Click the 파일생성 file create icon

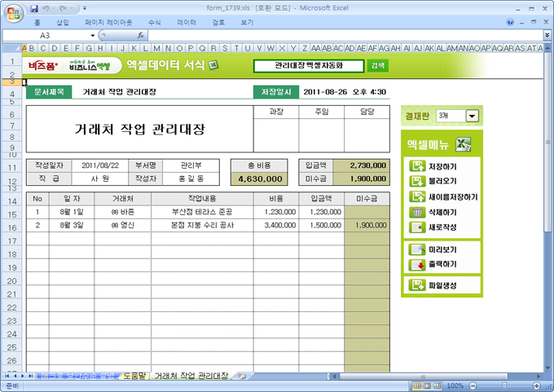417,285
